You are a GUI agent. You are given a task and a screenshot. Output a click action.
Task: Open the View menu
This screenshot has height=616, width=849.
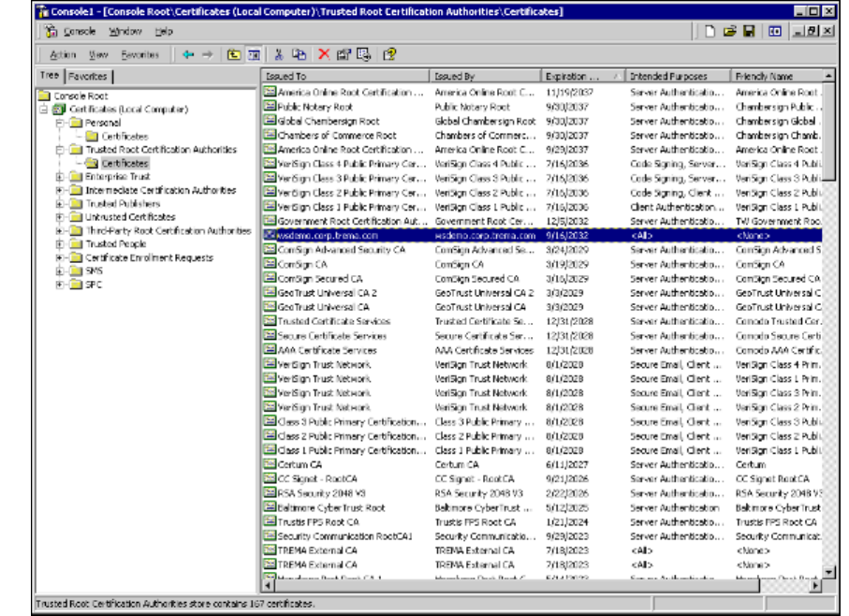[x=98, y=54]
